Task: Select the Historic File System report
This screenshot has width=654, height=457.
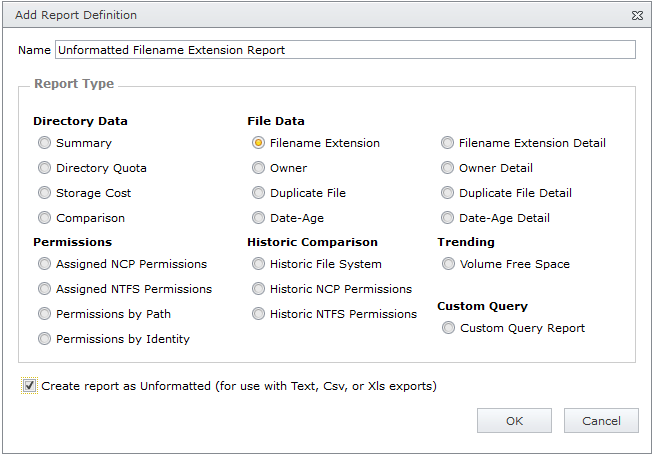Action: pos(258,264)
